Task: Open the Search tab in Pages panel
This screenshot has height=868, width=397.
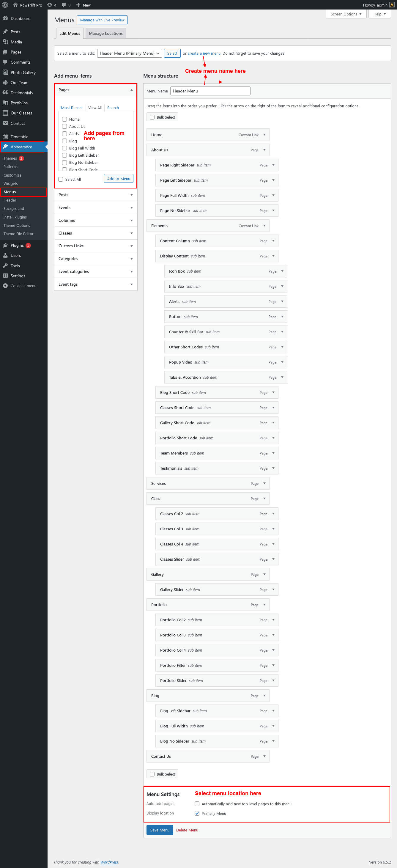Action: coord(113,108)
